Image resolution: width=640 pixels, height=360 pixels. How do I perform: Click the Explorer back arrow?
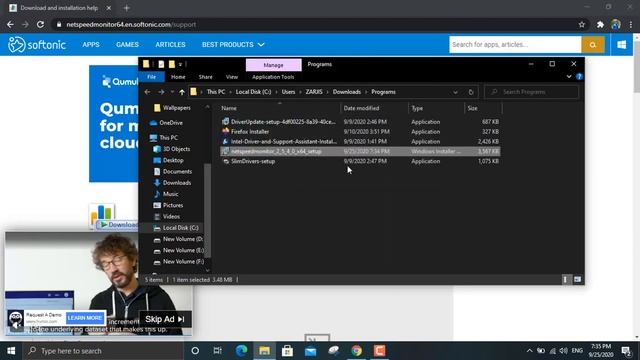(x=147, y=92)
